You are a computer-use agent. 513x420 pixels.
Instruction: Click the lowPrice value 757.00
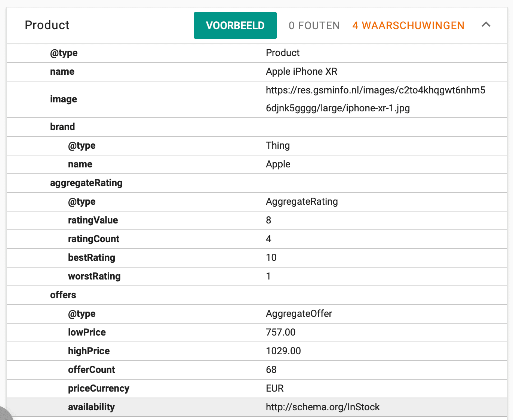[x=280, y=332]
